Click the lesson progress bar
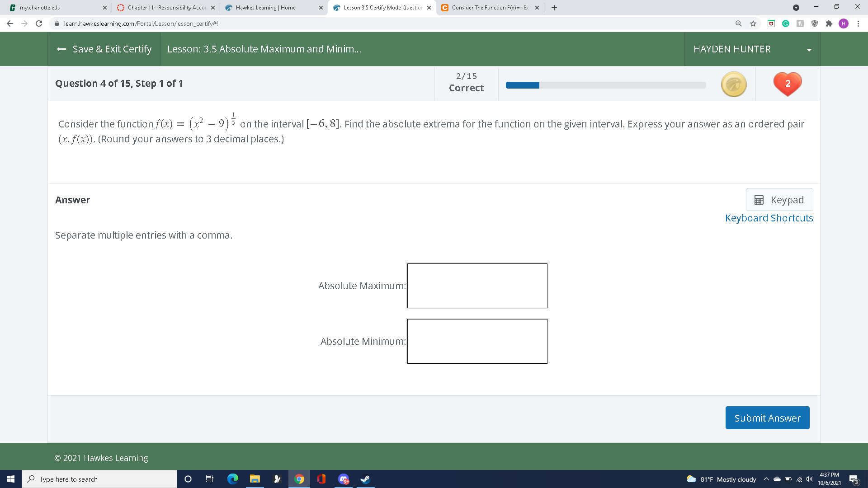This screenshot has width=868, height=488. point(605,84)
